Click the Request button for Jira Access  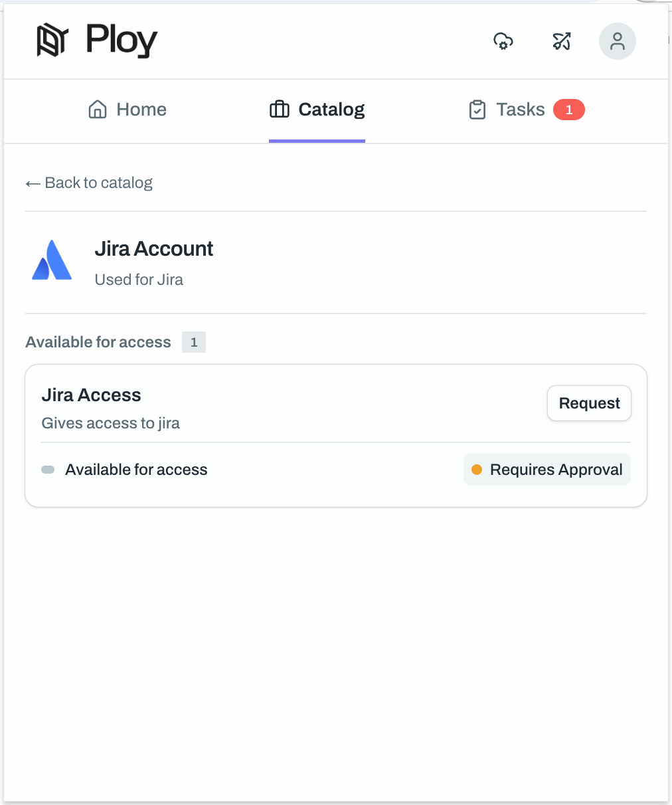click(589, 402)
